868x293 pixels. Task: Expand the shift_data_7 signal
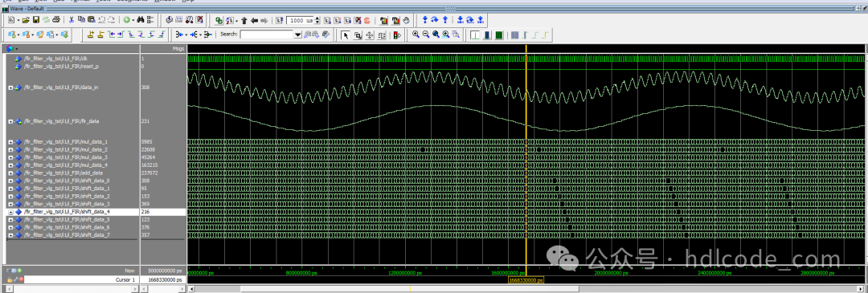pos(10,235)
